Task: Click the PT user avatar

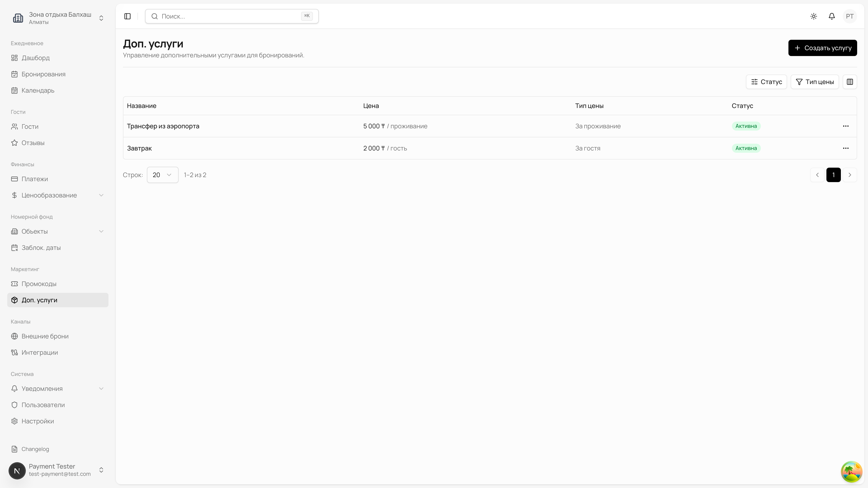Action: point(849,16)
